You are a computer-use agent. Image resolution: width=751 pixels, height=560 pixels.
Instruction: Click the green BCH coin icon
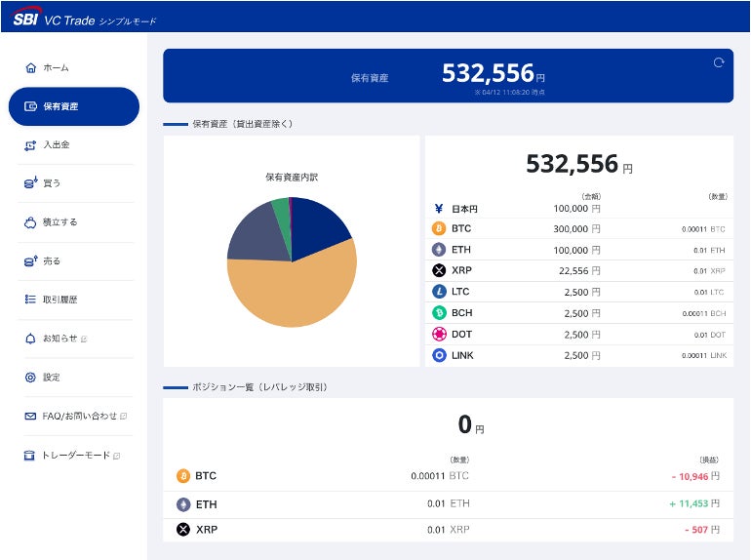click(x=439, y=313)
